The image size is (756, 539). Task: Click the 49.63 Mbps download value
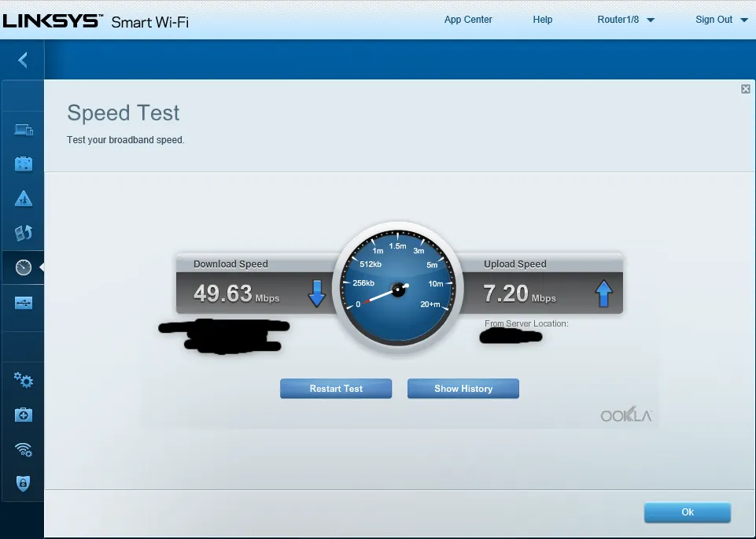[x=236, y=293]
